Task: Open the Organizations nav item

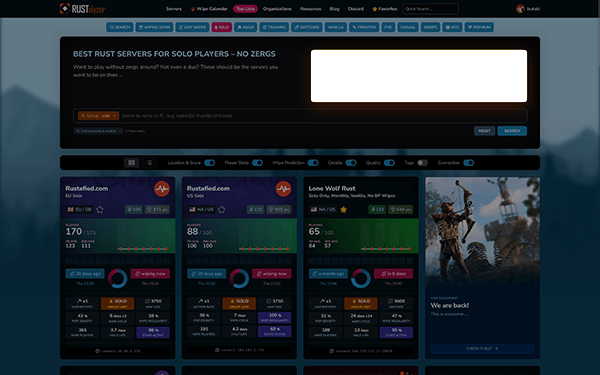Action: click(x=277, y=8)
